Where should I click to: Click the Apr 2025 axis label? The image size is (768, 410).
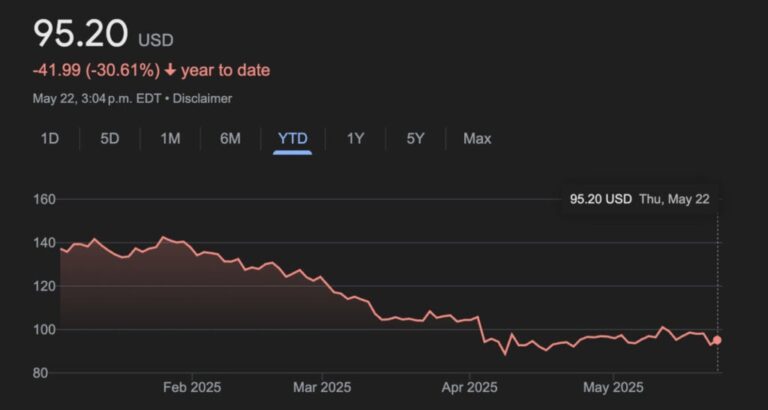click(x=468, y=387)
